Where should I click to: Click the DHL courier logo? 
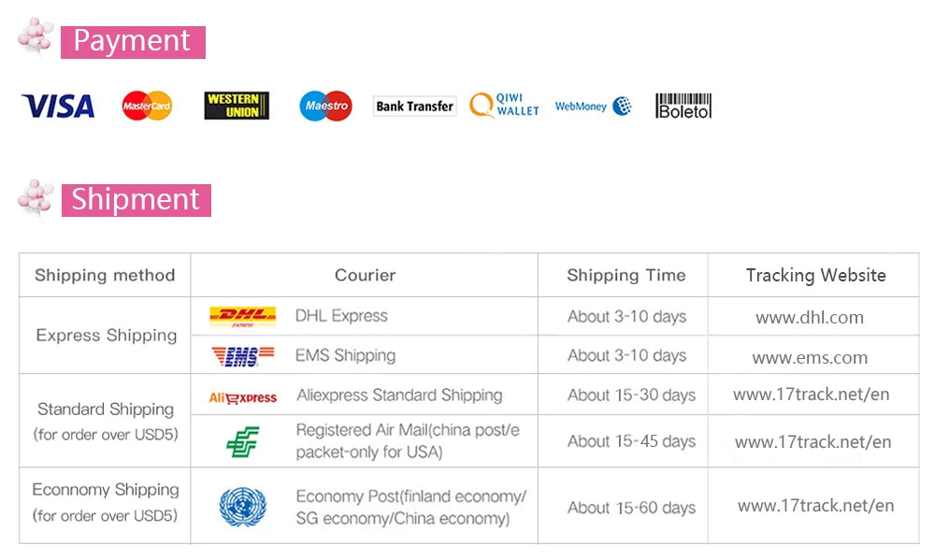click(x=243, y=317)
